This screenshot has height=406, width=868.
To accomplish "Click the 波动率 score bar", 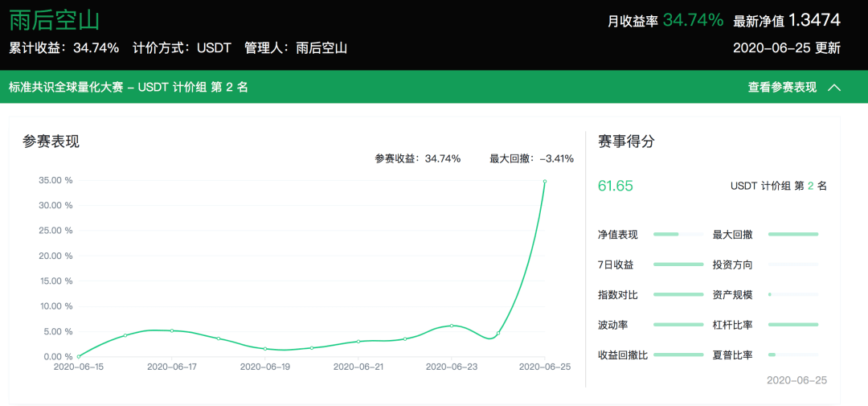I will tap(678, 324).
